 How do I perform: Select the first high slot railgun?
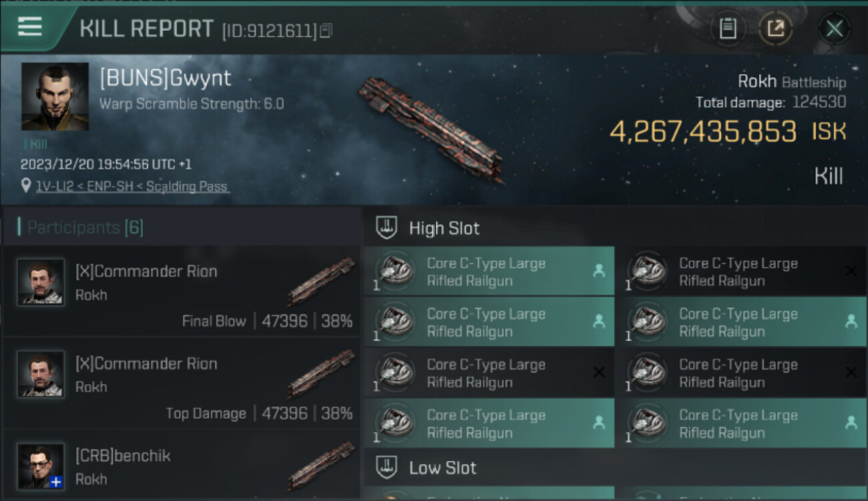489,272
